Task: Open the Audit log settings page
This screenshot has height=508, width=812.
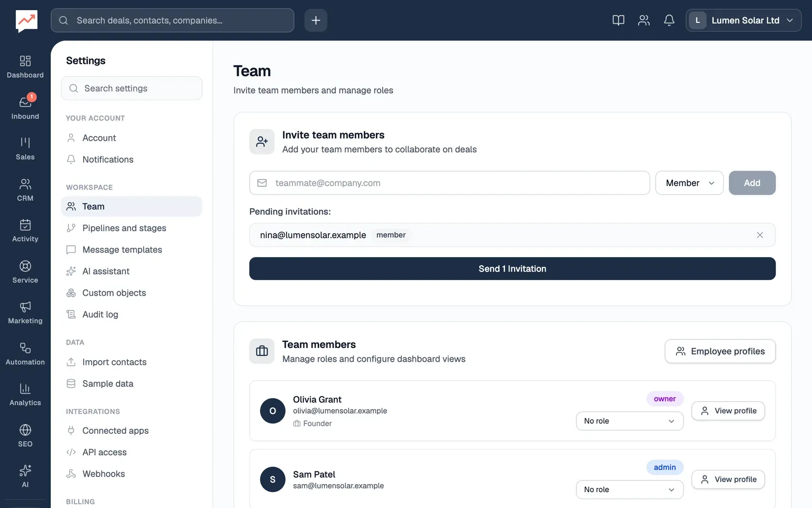Action: (x=131, y=314)
